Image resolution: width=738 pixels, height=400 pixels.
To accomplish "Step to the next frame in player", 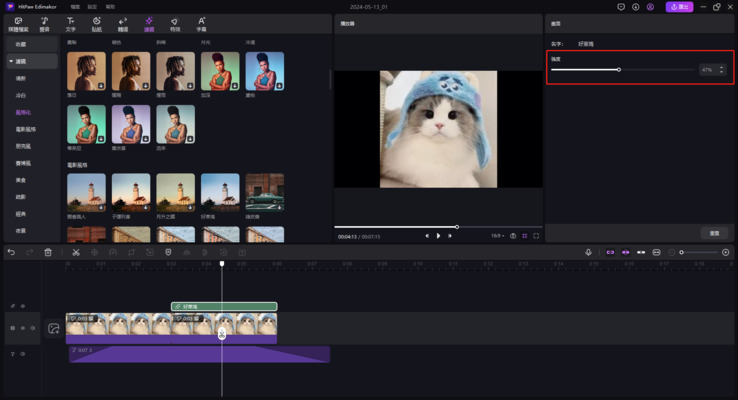I will tap(450, 236).
